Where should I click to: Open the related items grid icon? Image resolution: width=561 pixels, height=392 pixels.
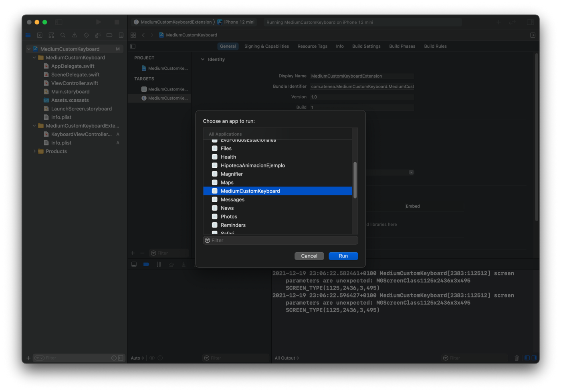[x=133, y=35]
